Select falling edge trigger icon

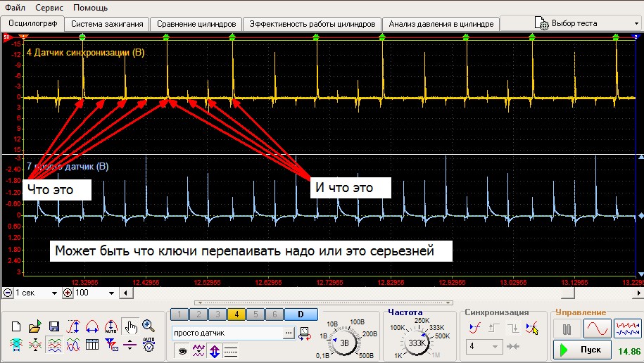tap(512, 328)
